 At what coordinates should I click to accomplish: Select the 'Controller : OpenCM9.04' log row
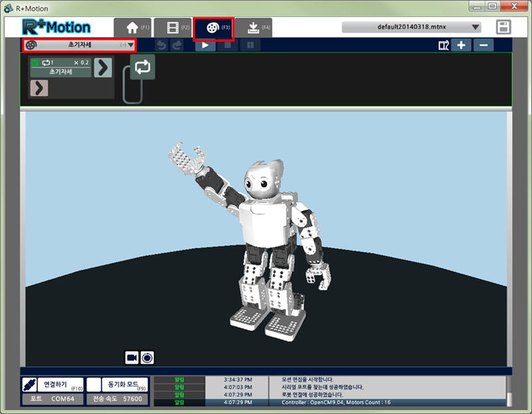330,403
